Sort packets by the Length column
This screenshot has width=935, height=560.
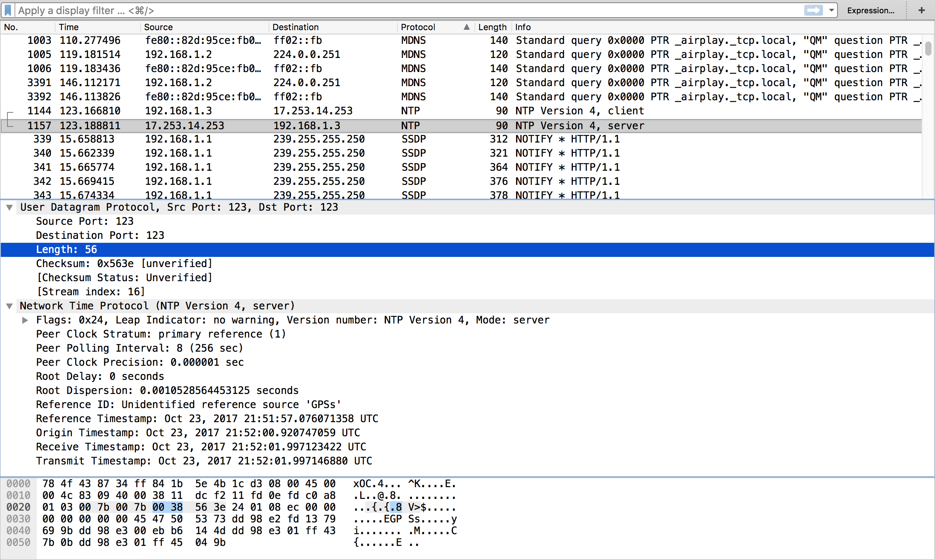492,27
